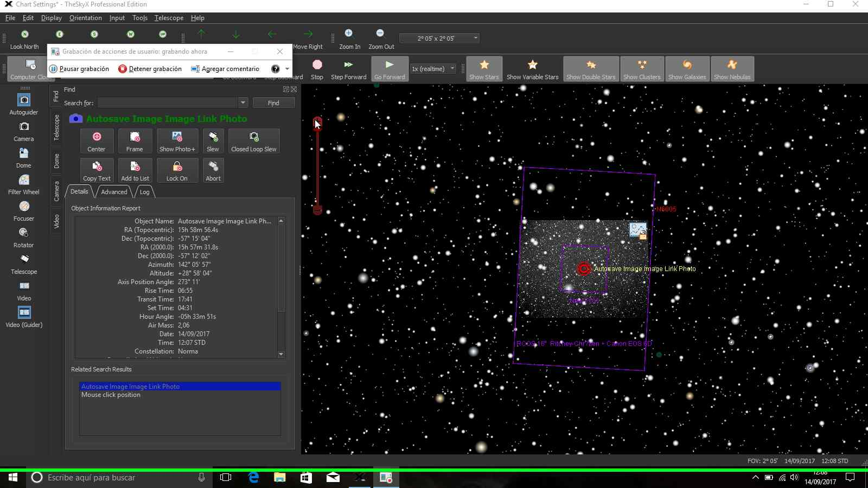Click the Cortana search box
Screen dimensions: 868x488
click(119, 478)
